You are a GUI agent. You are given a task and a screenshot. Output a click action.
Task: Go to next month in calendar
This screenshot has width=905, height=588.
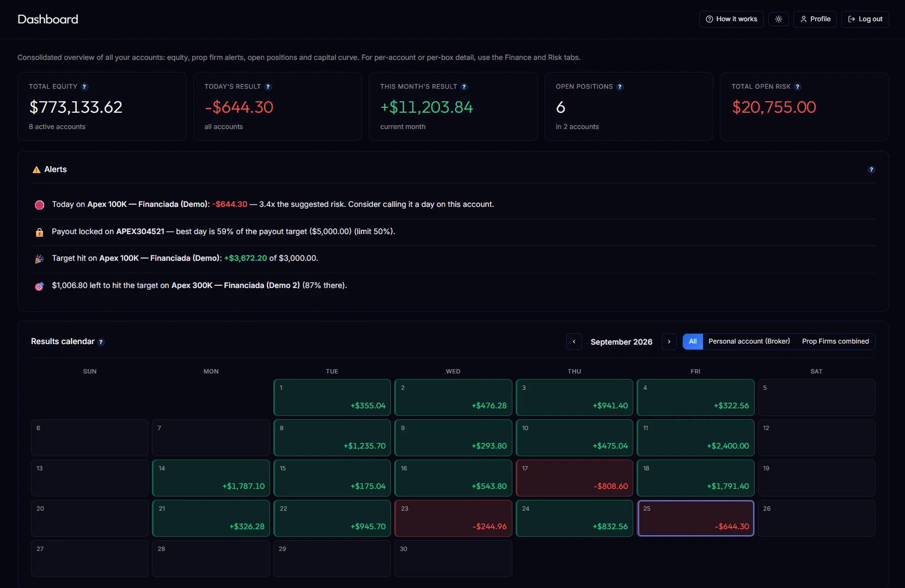(669, 341)
